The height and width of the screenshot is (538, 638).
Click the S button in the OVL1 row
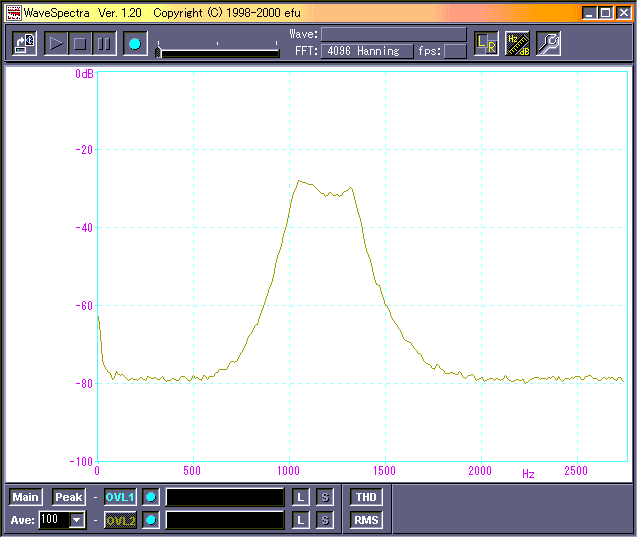[x=325, y=497]
